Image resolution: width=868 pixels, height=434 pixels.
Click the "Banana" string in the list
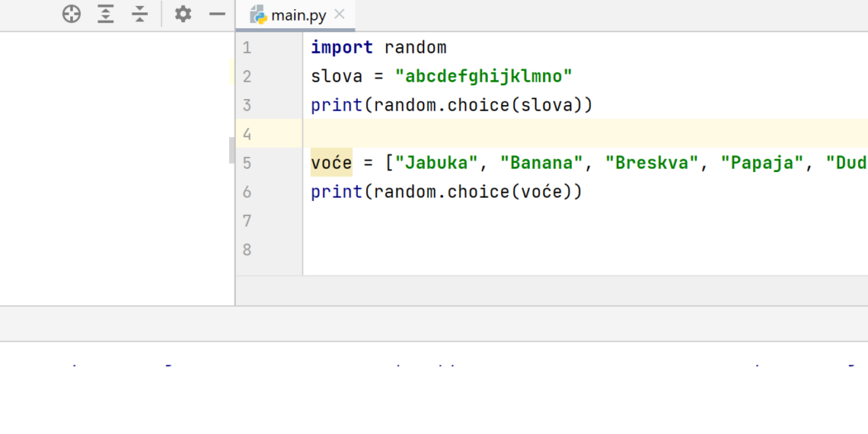542,163
